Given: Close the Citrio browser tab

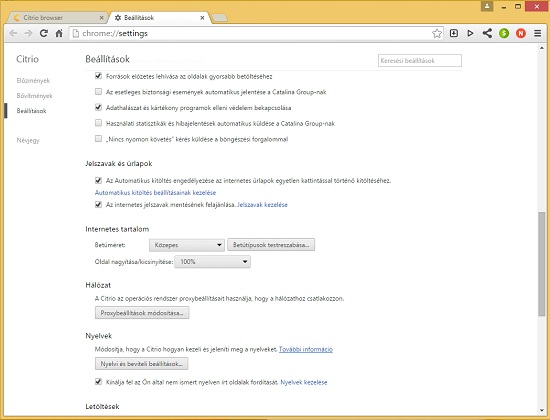Looking at the screenshot, I should [101, 18].
